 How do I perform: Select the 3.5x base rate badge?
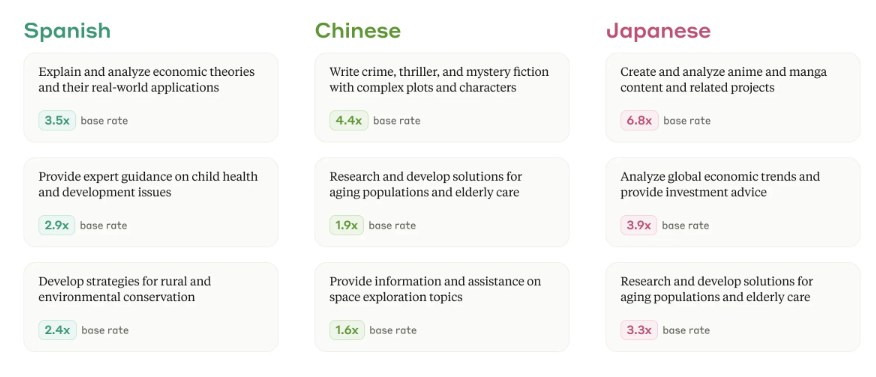(x=57, y=121)
